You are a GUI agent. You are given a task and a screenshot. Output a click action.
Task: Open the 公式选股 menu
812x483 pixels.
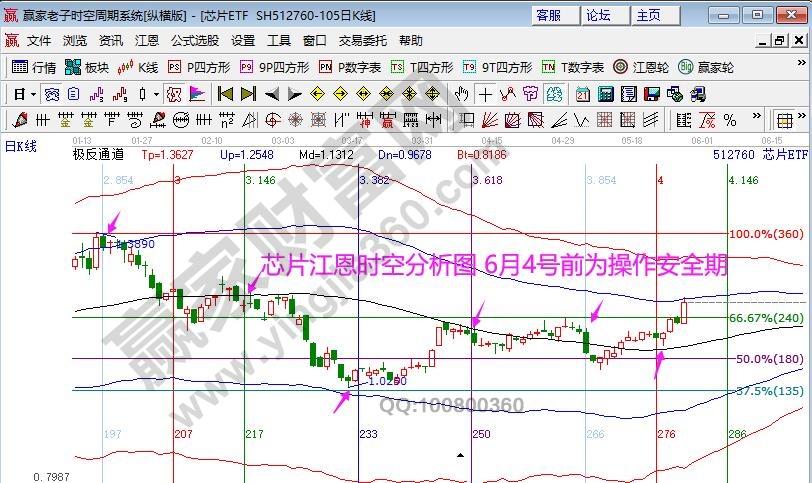[x=194, y=41]
